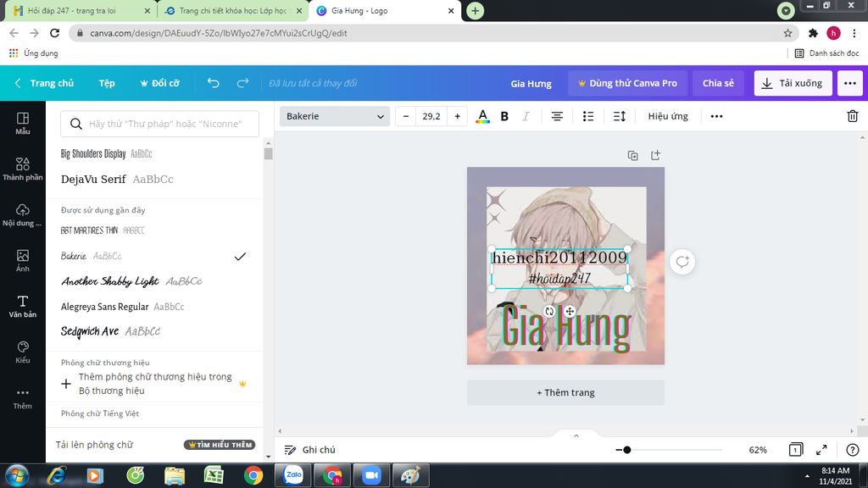Expand the page thumbnails chevron

tap(576, 436)
